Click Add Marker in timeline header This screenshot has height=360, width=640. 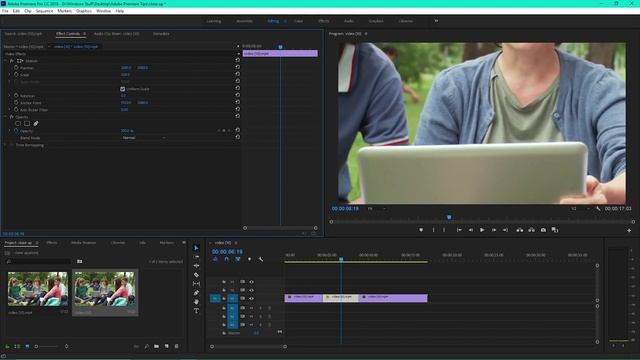point(249,259)
